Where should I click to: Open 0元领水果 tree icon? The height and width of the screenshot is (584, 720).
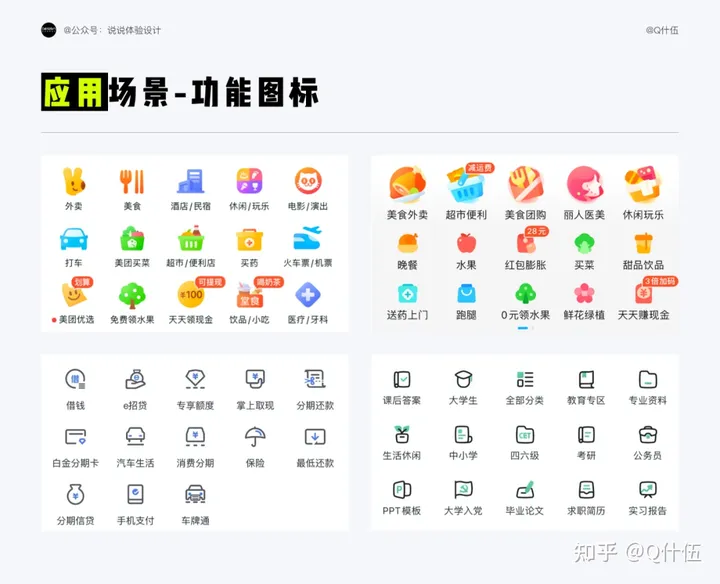pos(525,293)
